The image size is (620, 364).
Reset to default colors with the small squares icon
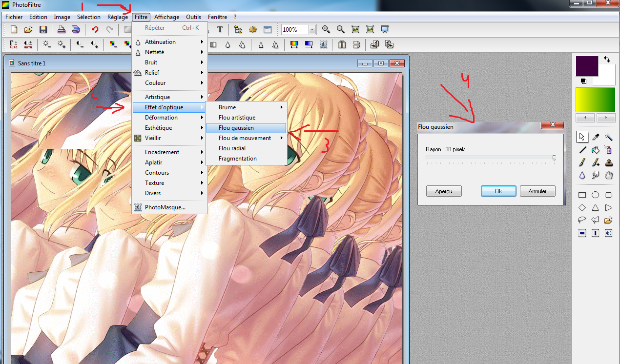click(583, 81)
